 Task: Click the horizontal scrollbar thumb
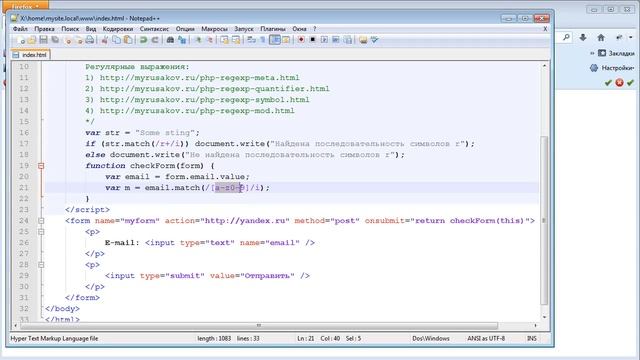(259, 325)
